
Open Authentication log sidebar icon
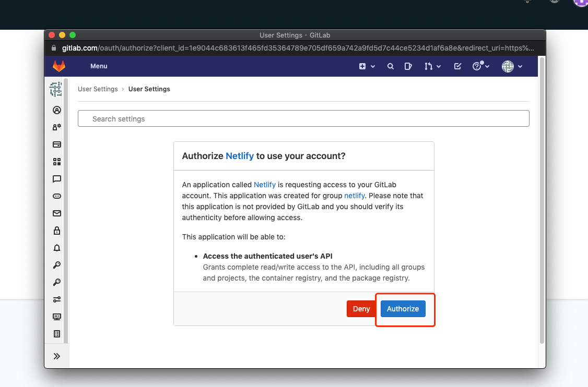pyautogui.click(x=56, y=334)
